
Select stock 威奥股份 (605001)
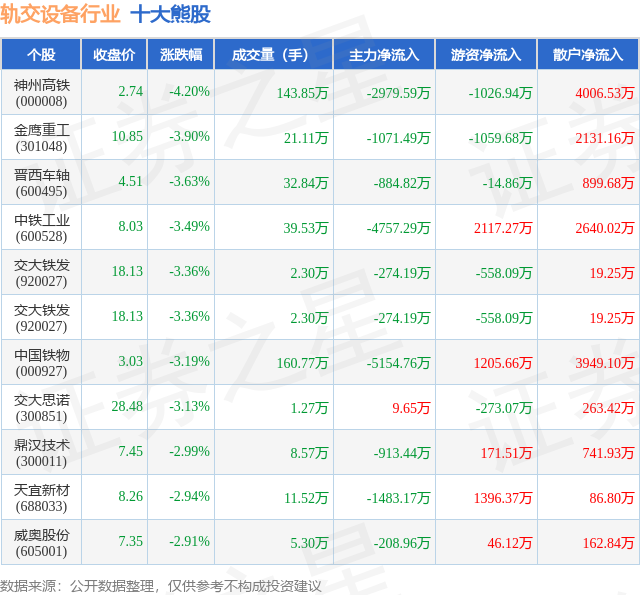pos(42,543)
